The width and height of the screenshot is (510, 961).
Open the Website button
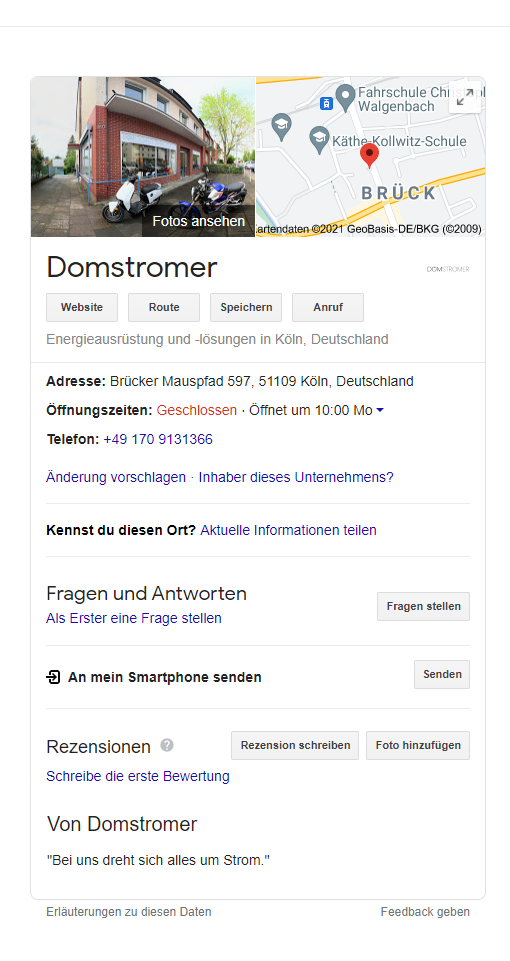tap(82, 308)
